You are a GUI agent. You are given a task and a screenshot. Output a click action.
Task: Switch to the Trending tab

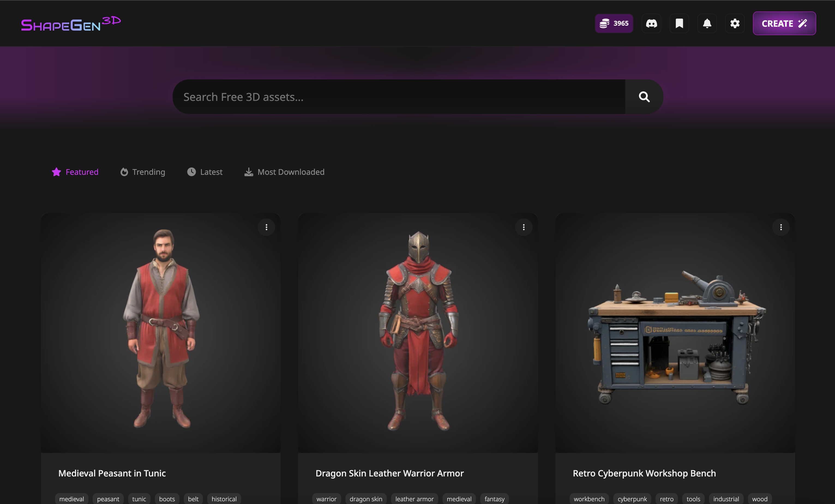pyautogui.click(x=143, y=172)
